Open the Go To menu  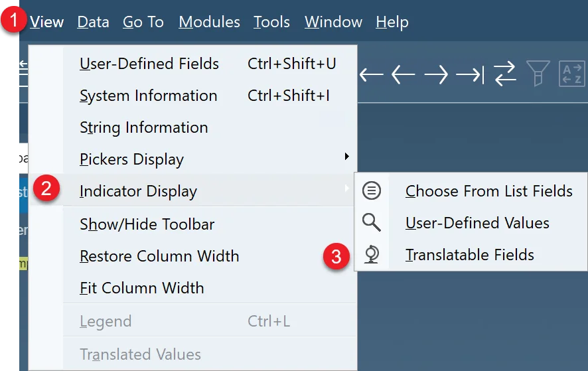(143, 22)
